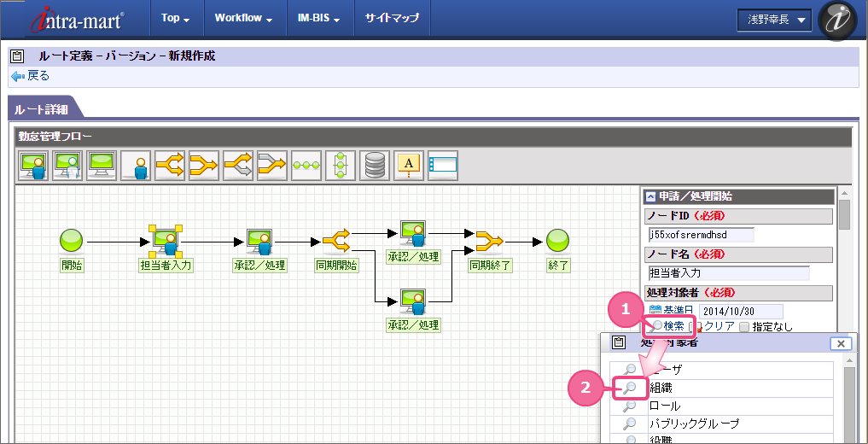Screen dimensions: 868x444
Task: Open the Workflow dropdown menu
Action: [x=244, y=18]
